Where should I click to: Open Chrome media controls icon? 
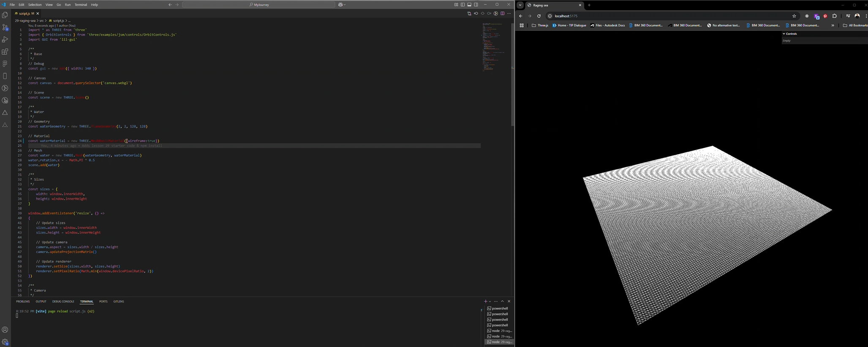[x=848, y=16]
